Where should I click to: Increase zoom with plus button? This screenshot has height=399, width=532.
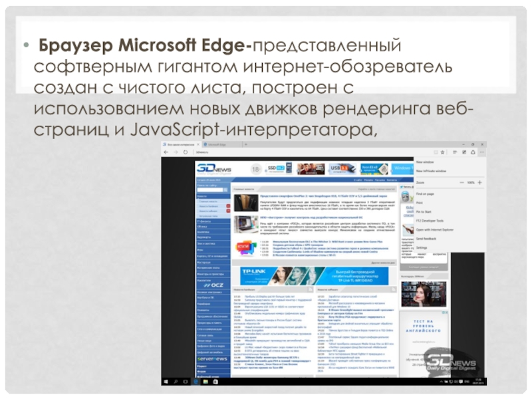click(479, 182)
